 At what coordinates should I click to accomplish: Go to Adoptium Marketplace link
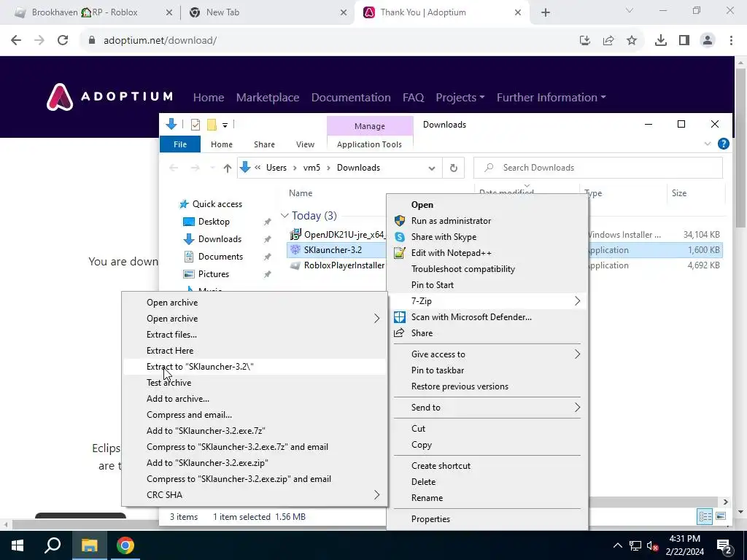[268, 97]
